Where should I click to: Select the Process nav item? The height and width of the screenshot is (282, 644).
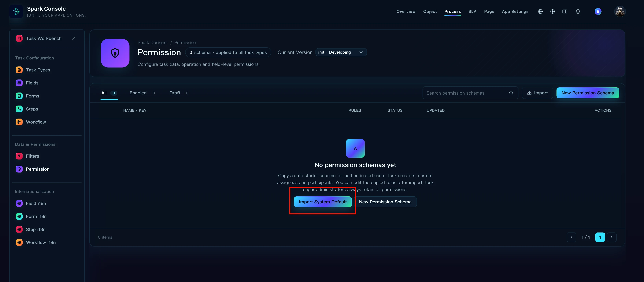point(453,11)
